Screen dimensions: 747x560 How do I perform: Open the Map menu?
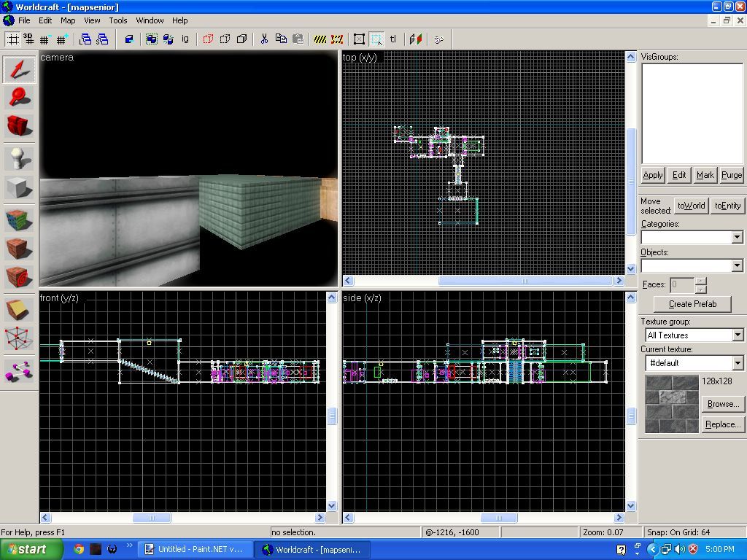tap(68, 20)
